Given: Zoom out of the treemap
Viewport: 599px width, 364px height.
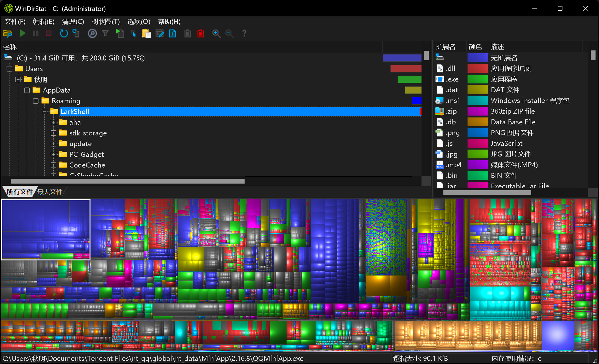Looking at the screenshot, I should coord(230,33).
